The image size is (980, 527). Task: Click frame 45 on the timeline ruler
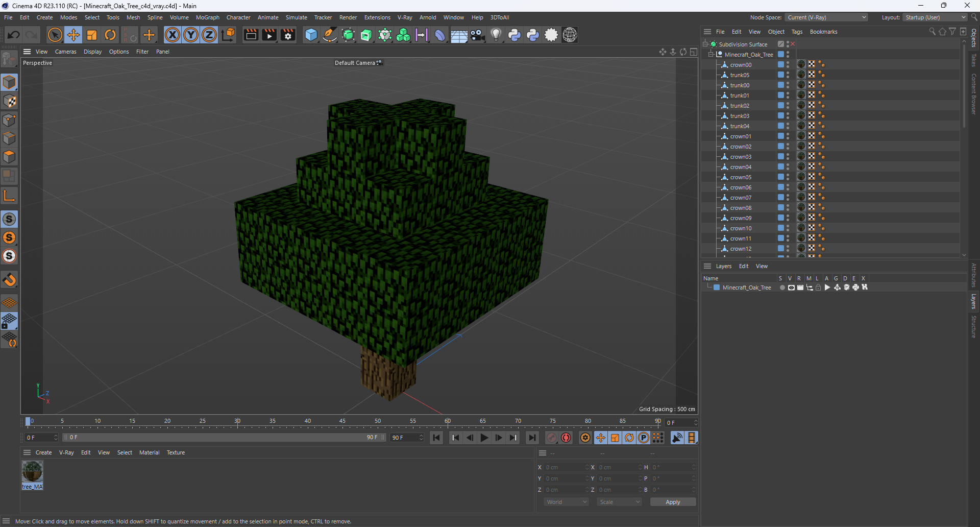[342, 421]
